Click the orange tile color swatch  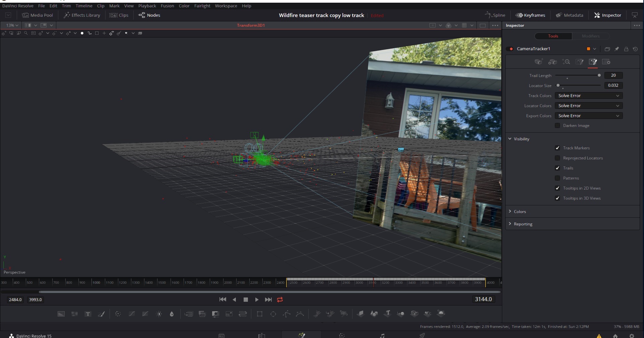tap(588, 49)
